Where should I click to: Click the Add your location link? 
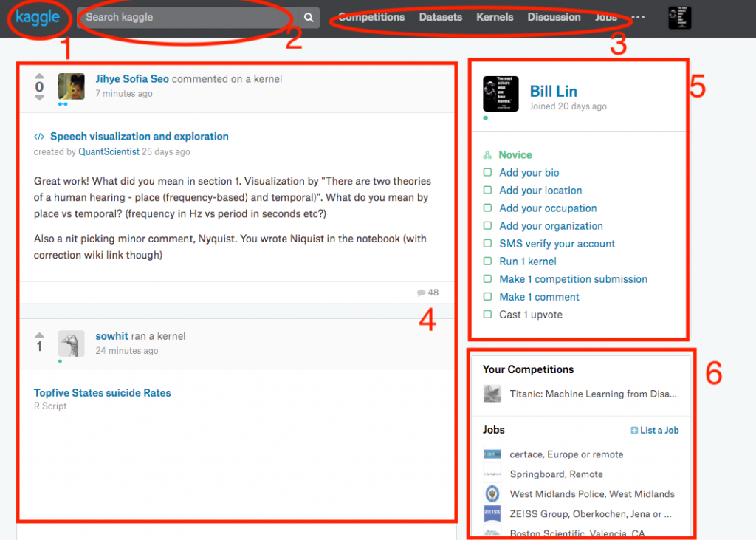(x=540, y=191)
